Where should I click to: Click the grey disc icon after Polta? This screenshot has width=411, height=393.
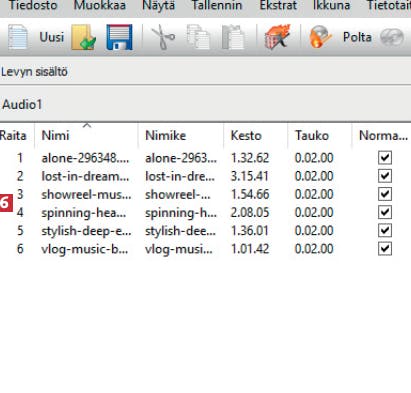coord(392,37)
